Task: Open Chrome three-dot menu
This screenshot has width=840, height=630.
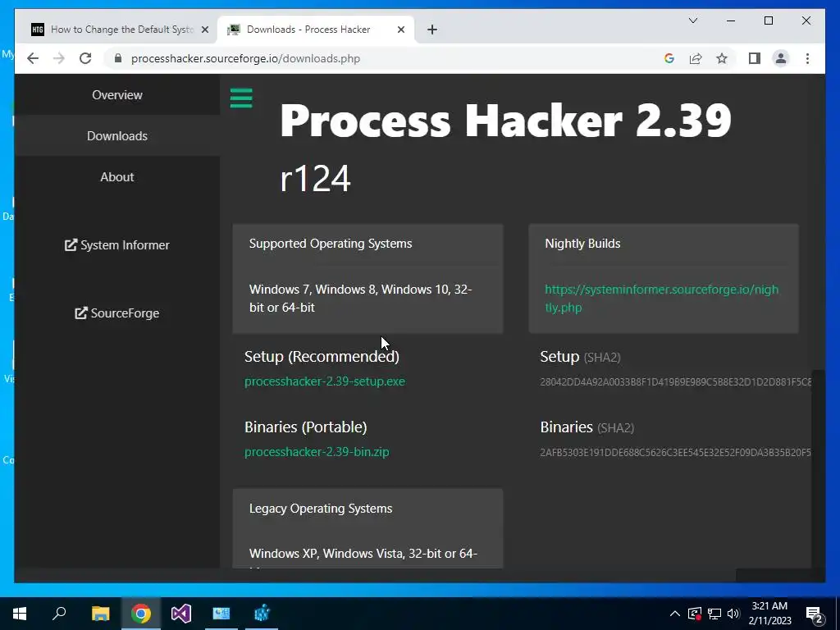Action: [x=807, y=58]
